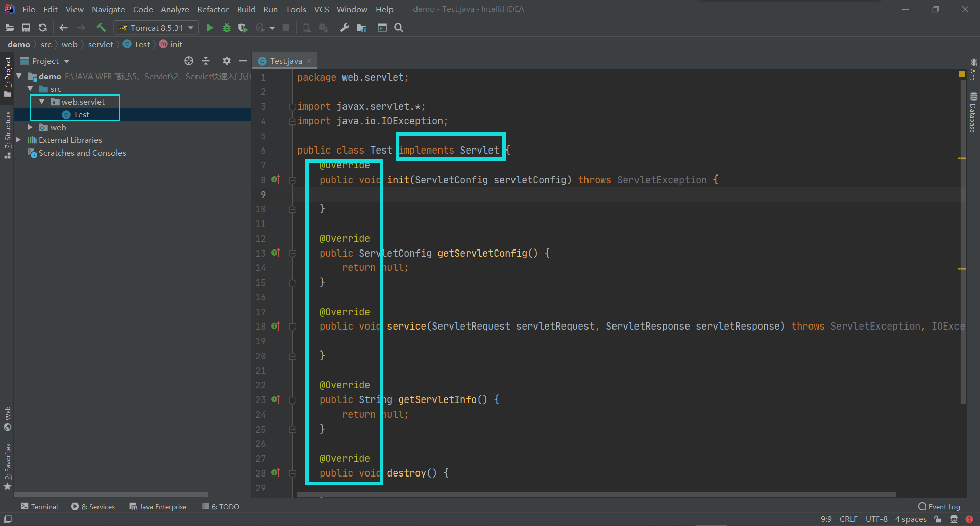Collapse all nodes in Project panel
The width and height of the screenshot is (980, 526).
click(206, 61)
